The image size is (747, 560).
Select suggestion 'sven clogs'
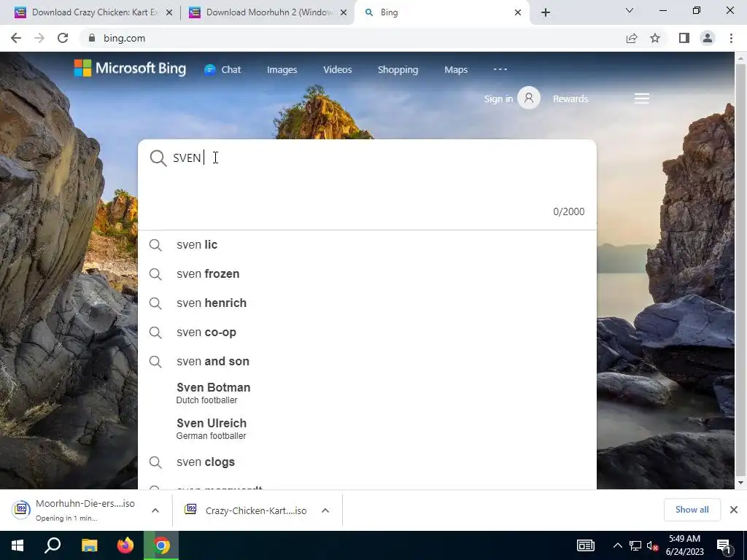(367, 462)
